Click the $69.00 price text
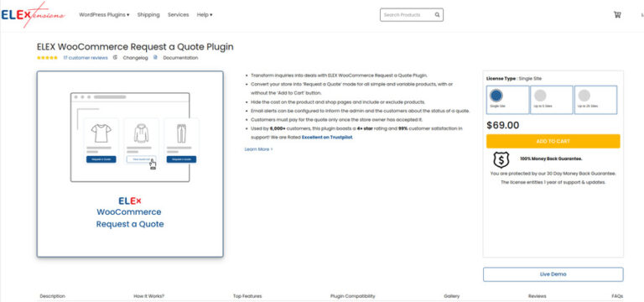Viewport: 644px width, 302px height. pos(503,125)
